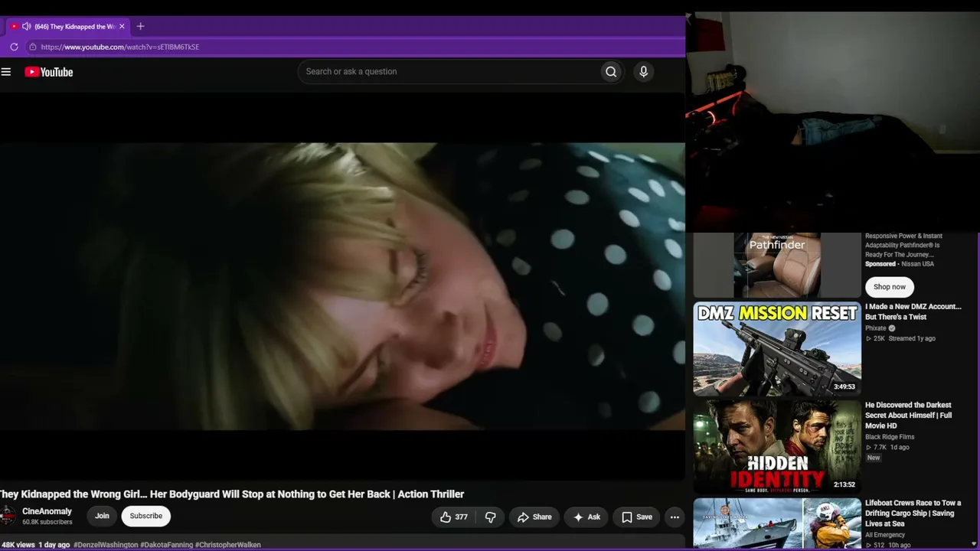
Task: Open 'Lifeboat Crews Race to Tow' title
Action: click(x=913, y=514)
